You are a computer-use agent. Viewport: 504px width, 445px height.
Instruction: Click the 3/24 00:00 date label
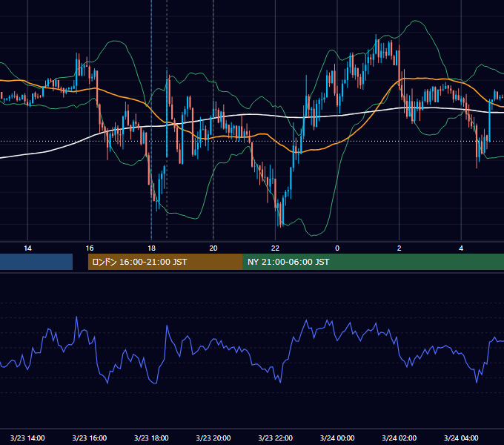tap(337, 438)
